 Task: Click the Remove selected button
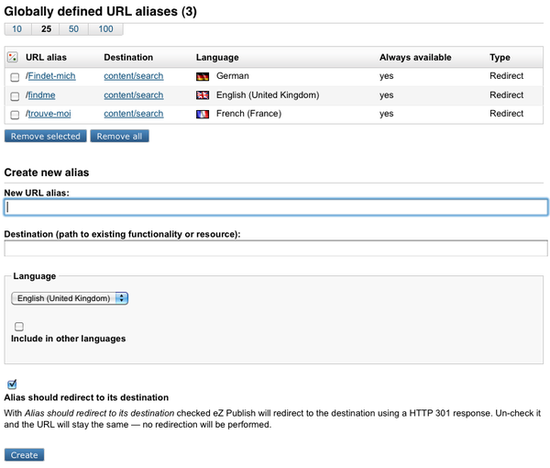tap(46, 136)
